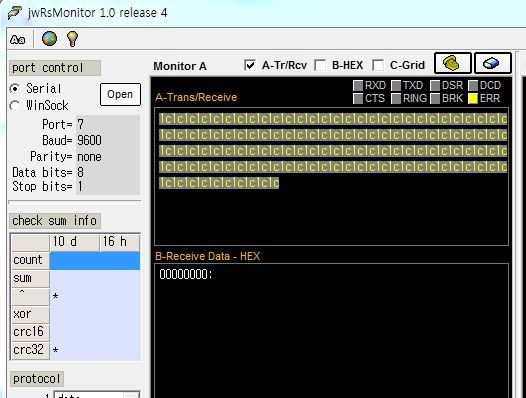Click the Data bits value 8
The image size is (526, 398).
(81, 172)
